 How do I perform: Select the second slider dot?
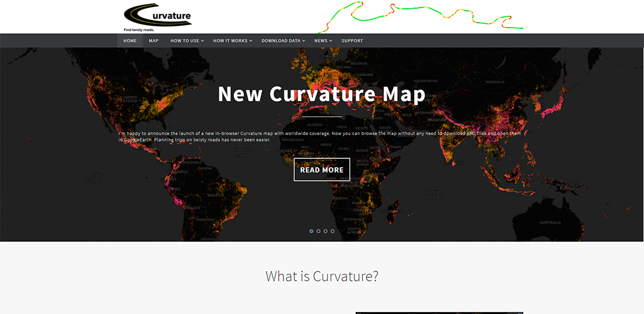tap(318, 231)
